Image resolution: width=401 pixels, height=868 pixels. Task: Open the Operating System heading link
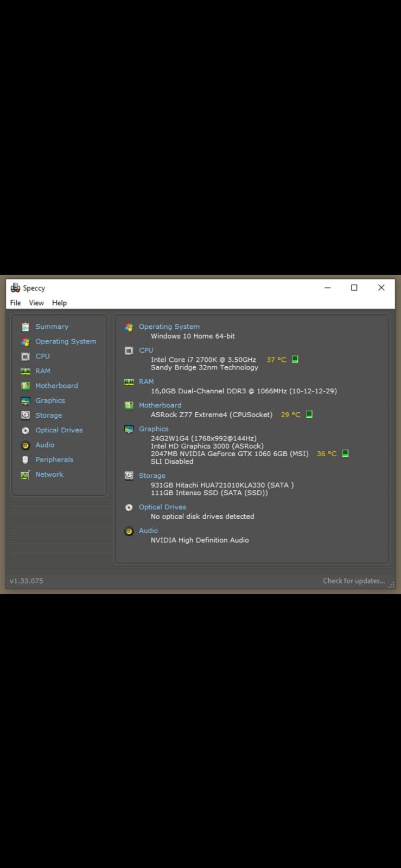pos(169,327)
